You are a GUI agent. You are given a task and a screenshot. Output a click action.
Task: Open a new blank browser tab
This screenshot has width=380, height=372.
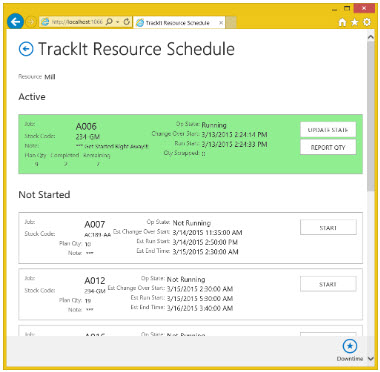point(231,23)
